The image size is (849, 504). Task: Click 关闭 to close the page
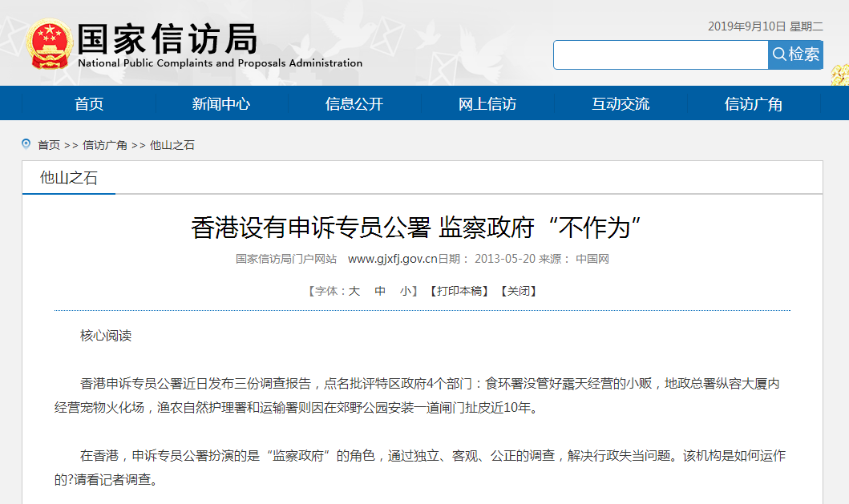(518, 291)
